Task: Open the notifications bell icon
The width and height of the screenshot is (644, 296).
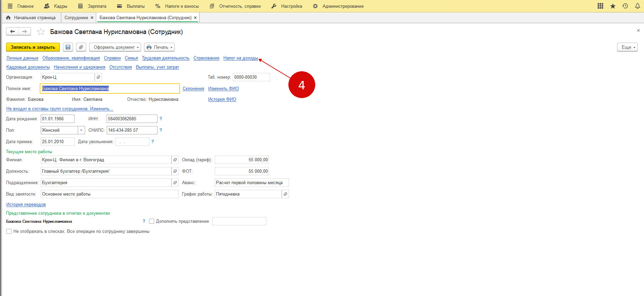Action: 637,6
